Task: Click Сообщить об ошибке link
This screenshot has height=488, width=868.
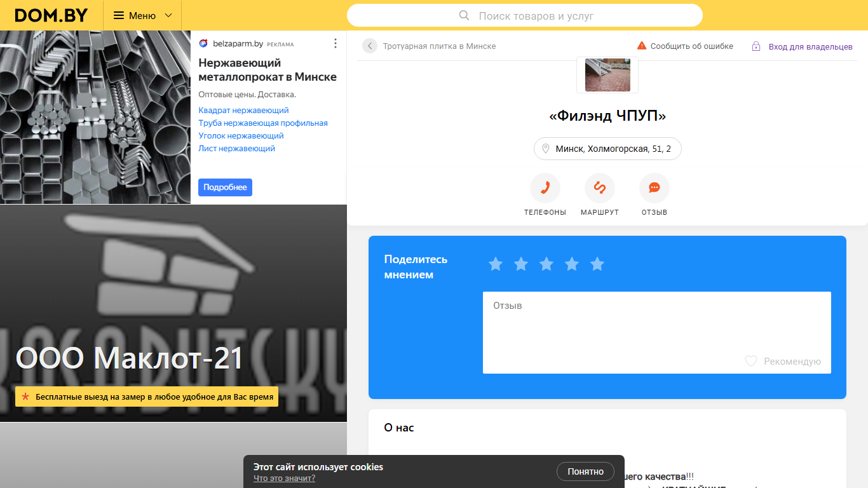Action: coord(692,46)
